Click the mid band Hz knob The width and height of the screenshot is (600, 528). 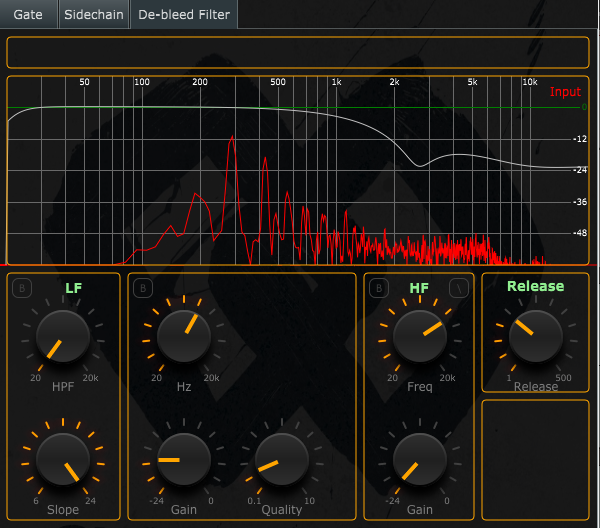[184, 336]
